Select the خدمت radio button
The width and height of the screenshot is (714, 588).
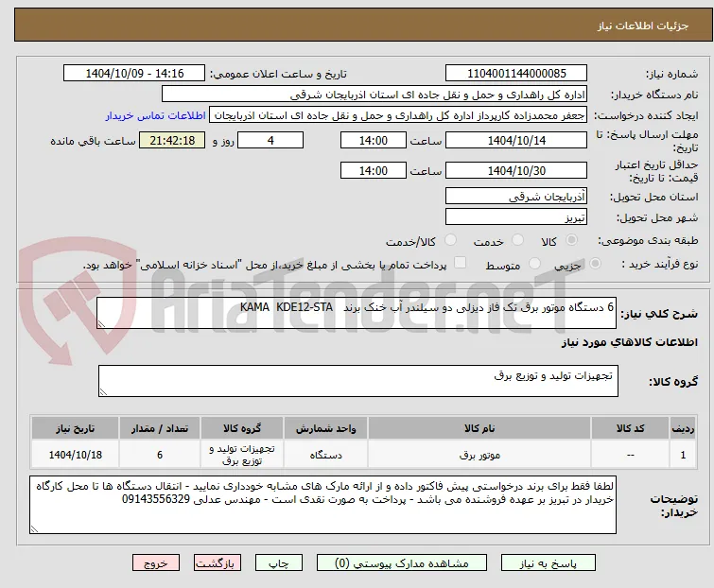pyautogui.click(x=517, y=240)
